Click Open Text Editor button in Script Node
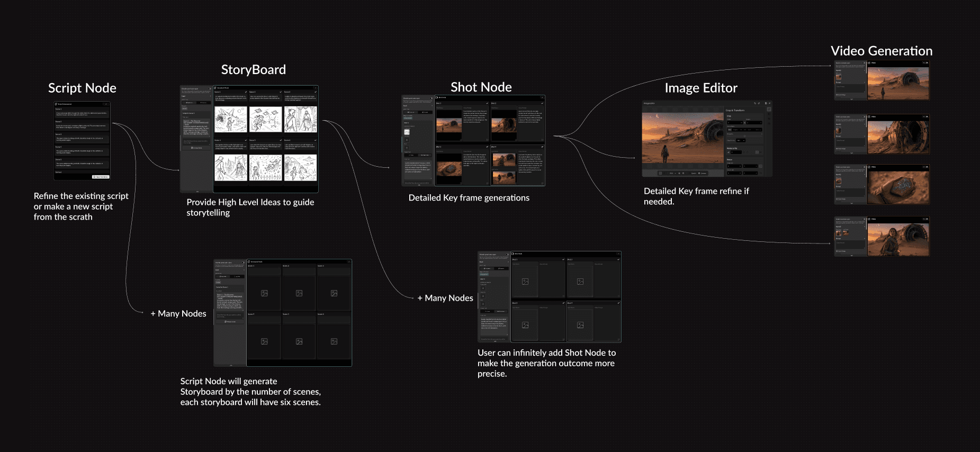The image size is (980, 452). click(101, 177)
